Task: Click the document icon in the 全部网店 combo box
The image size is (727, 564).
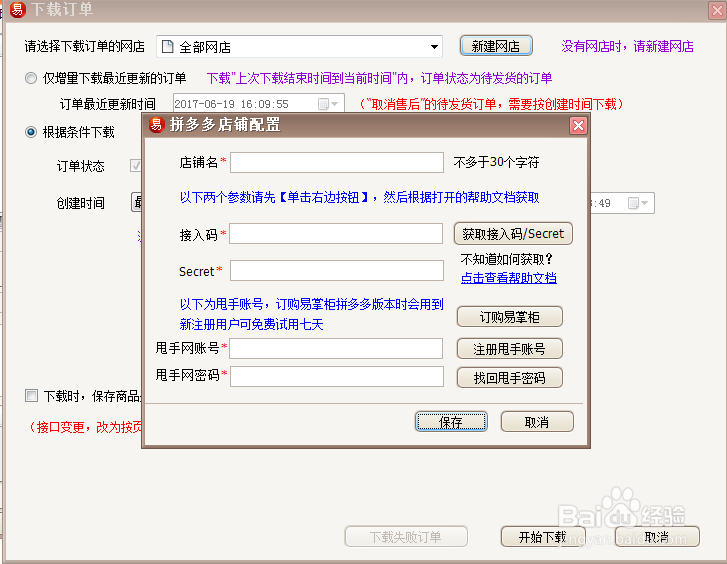Action: 167,46
